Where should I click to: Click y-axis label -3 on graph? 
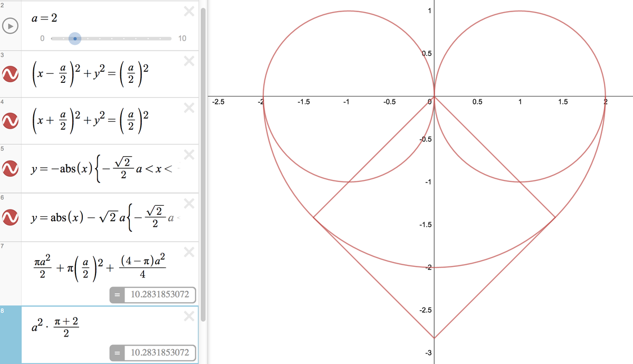(x=427, y=353)
